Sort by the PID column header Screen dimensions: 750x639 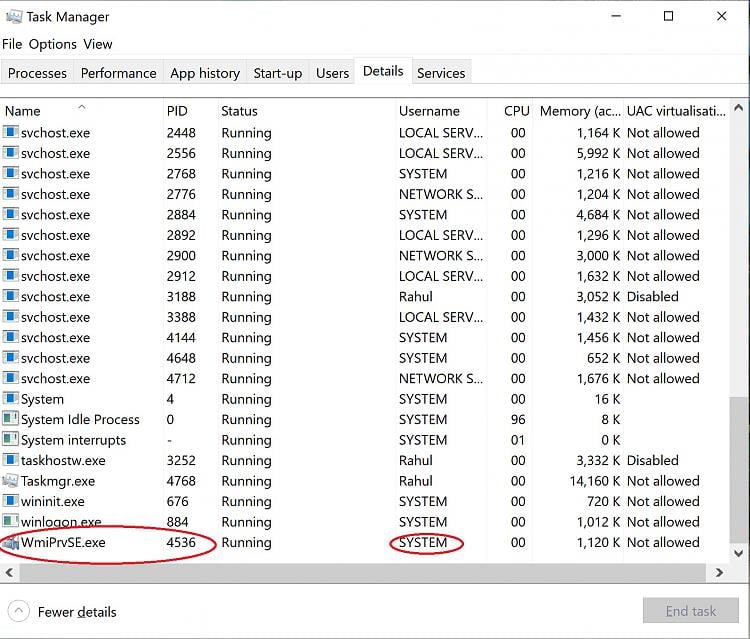pyautogui.click(x=190, y=111)
